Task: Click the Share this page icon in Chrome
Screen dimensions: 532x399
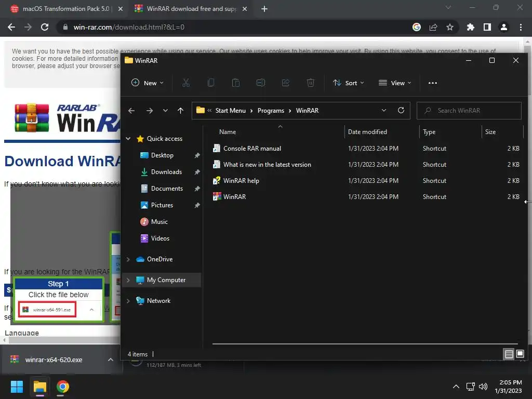Action: click(433, 27)
